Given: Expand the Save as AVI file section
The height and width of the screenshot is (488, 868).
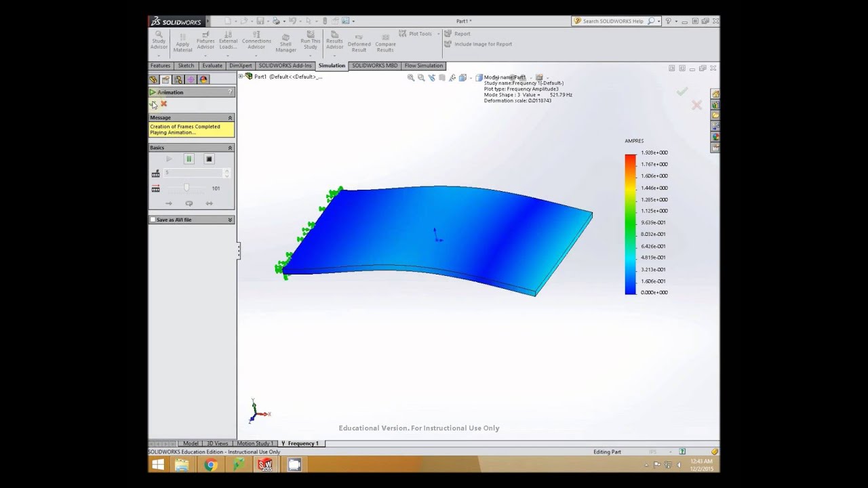Looking at the screenshot, I should 230,220.
